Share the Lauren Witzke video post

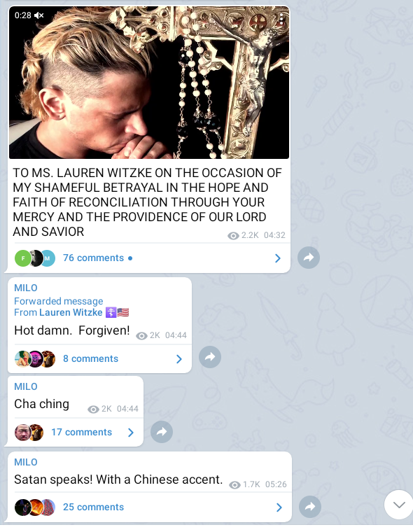pos(309,258)
